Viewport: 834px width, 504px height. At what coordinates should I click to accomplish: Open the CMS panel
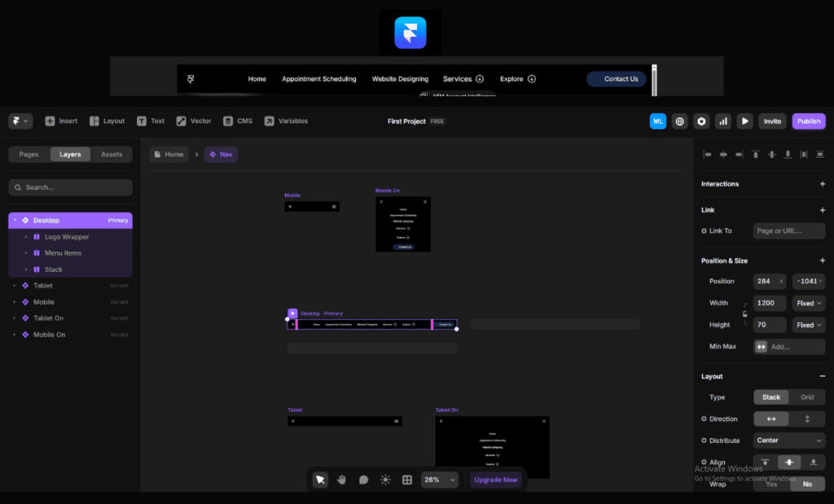point(237,121)
